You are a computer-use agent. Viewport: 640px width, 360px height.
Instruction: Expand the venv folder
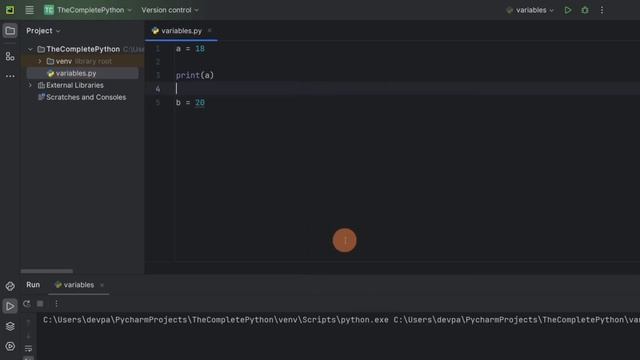click(x=40, y=61)
